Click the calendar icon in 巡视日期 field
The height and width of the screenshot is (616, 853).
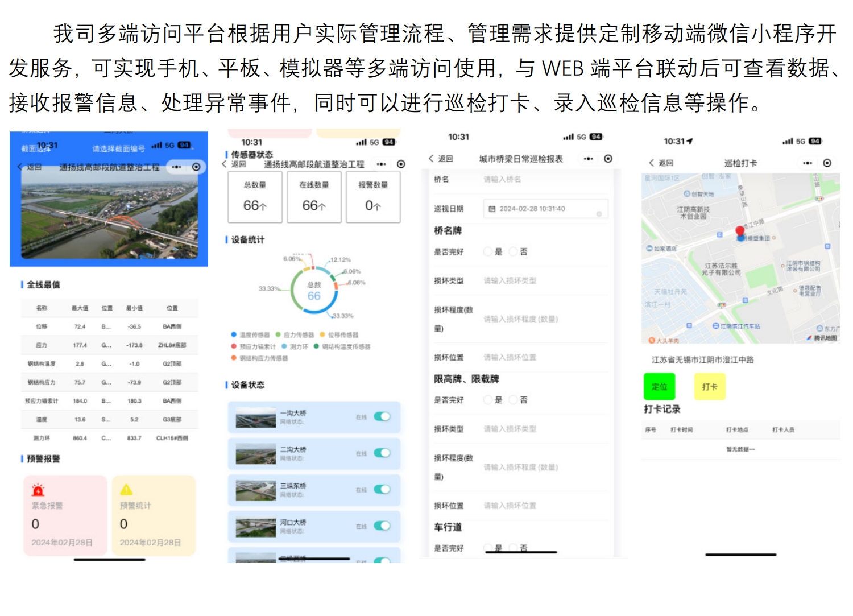pyautogui.click(x=492, y=209)
